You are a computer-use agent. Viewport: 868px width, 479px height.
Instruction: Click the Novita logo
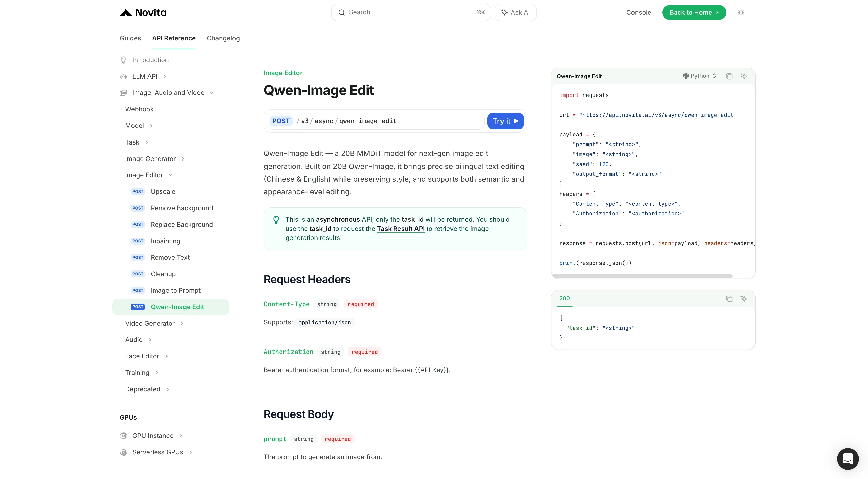pos(143,12)
